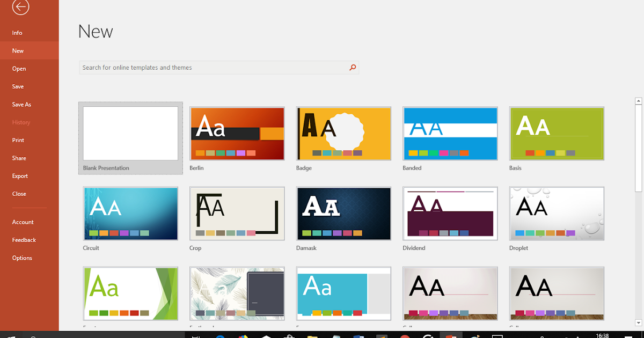Click the Feedback link in sidebar
This screenshot has width=644, height=338.
24,240
